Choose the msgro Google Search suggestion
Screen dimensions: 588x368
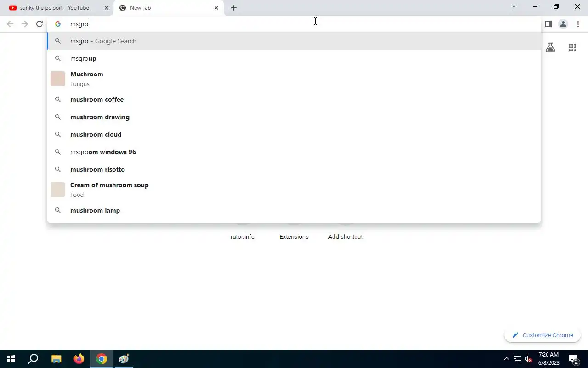coord(294,41)
